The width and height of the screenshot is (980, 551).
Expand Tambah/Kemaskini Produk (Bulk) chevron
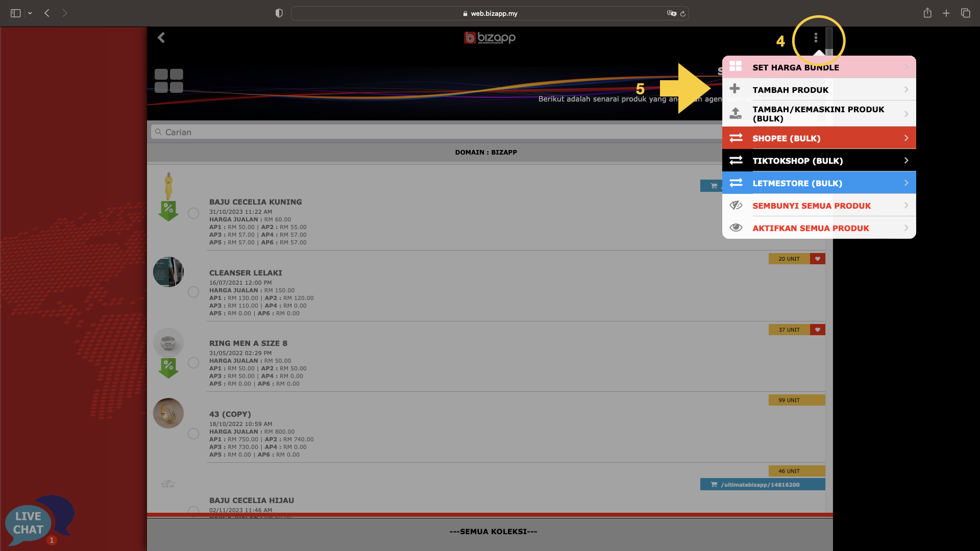pos(906,114)
